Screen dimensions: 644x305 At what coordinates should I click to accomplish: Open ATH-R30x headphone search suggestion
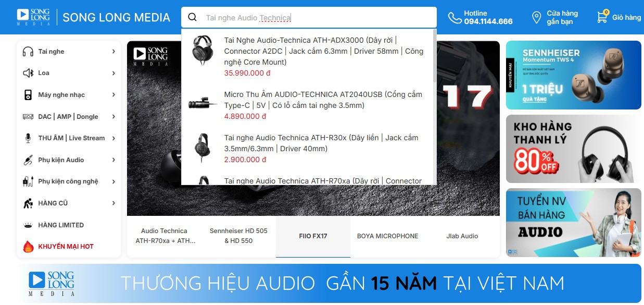click(x=307, y=149)
